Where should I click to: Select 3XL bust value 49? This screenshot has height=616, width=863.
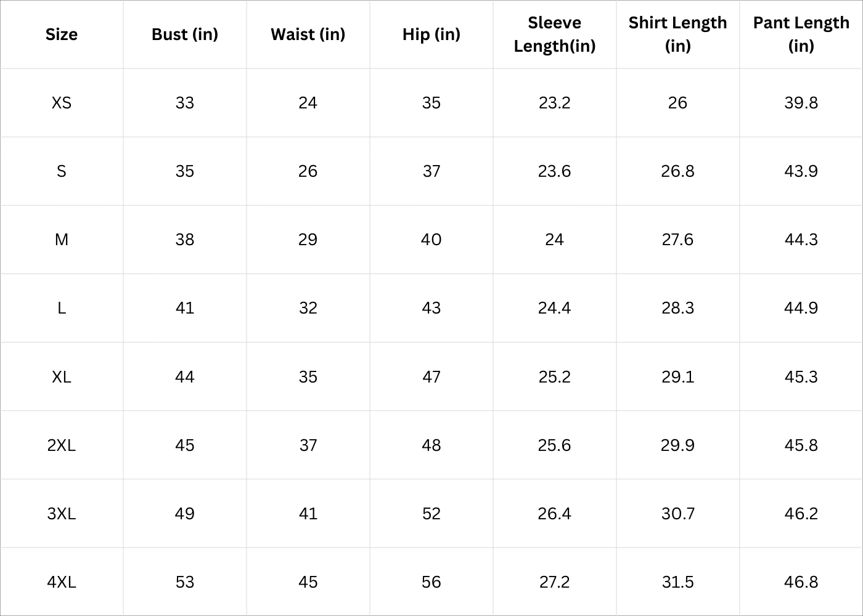point(185,514)
